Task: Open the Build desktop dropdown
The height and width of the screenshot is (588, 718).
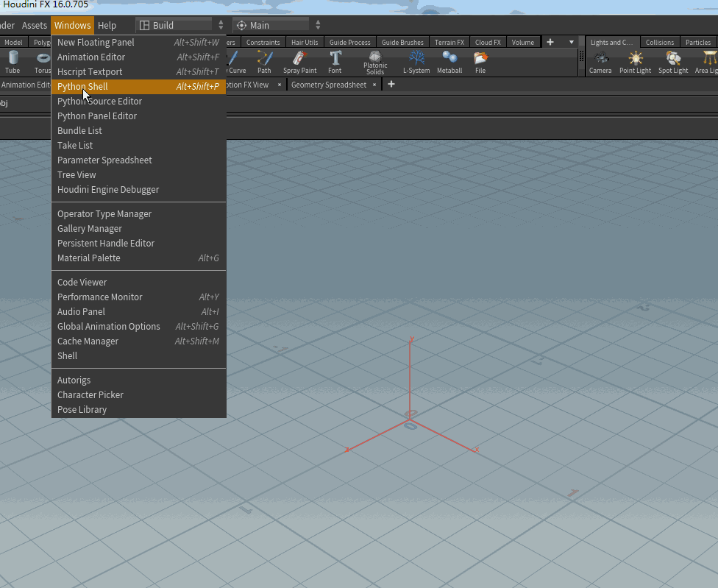Action: (x=181, y=25)
